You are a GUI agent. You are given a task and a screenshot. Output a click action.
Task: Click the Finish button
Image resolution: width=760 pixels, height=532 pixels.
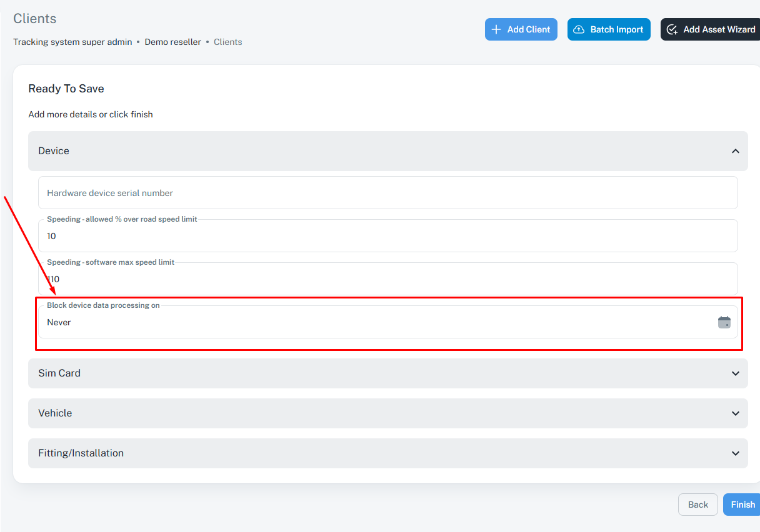742,505
